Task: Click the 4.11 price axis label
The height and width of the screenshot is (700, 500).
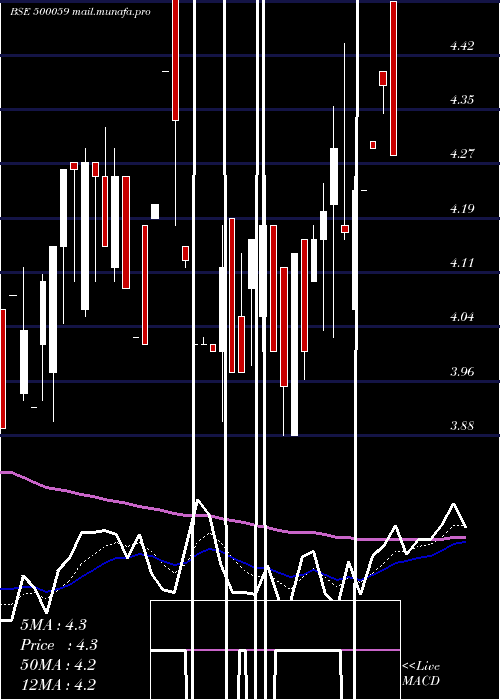Action: (x=462, y=262)
